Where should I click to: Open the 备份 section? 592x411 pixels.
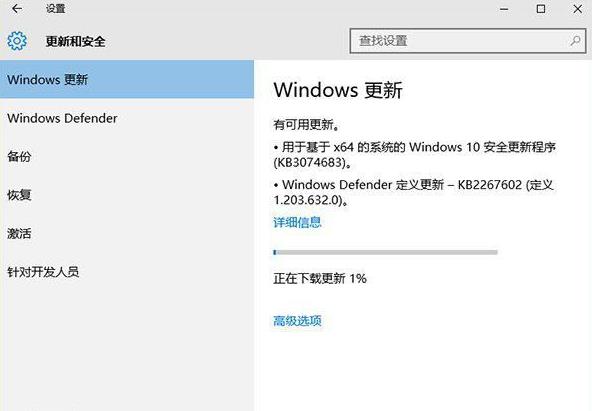tap(127, 156)
